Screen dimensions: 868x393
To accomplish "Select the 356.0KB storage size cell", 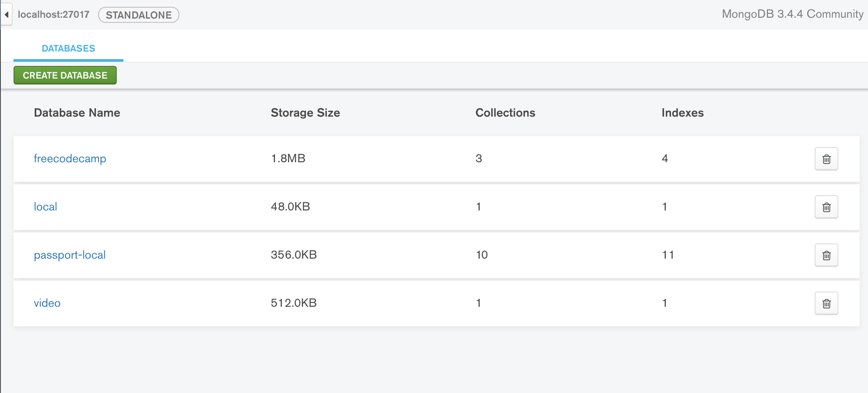I will click(x=294, y=255).
